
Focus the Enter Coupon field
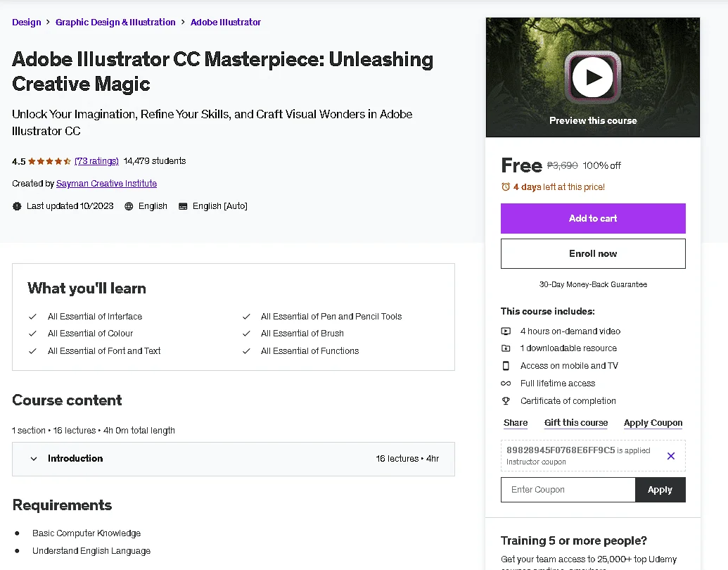tap(568, 490)
